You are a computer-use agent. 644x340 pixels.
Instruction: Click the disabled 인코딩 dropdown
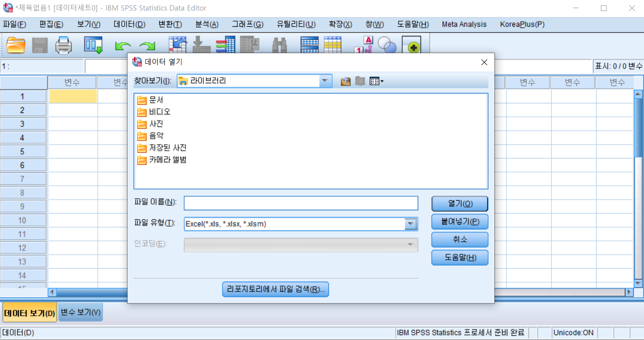301,245
